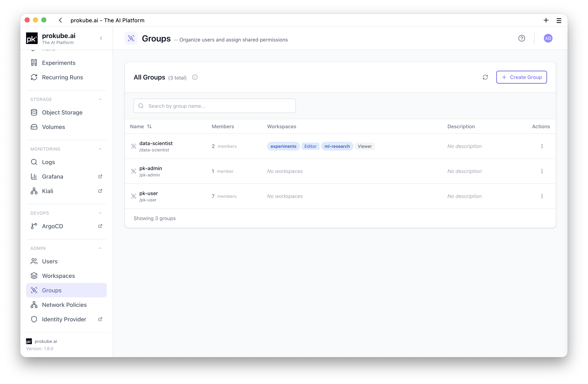Screen dimensions: 588x384
Task: Click the prokube.ai pk logo
Action: point(32,38)
